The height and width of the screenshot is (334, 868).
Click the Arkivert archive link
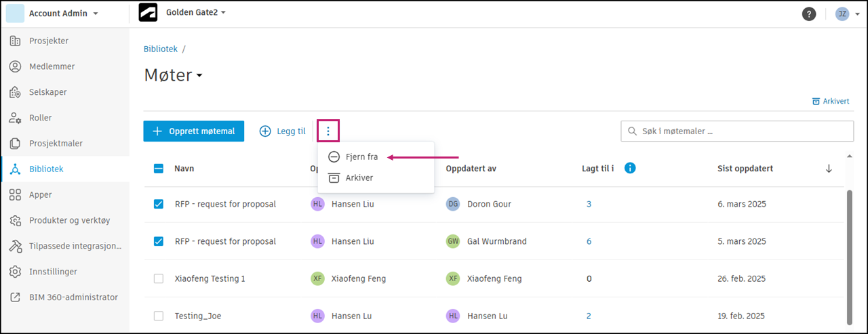click(x=831, y=101)
